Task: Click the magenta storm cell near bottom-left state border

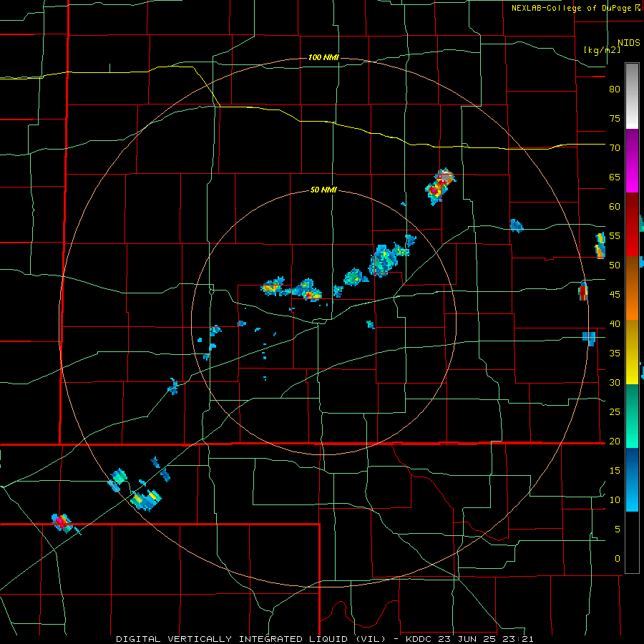Action: pos(62,522)
